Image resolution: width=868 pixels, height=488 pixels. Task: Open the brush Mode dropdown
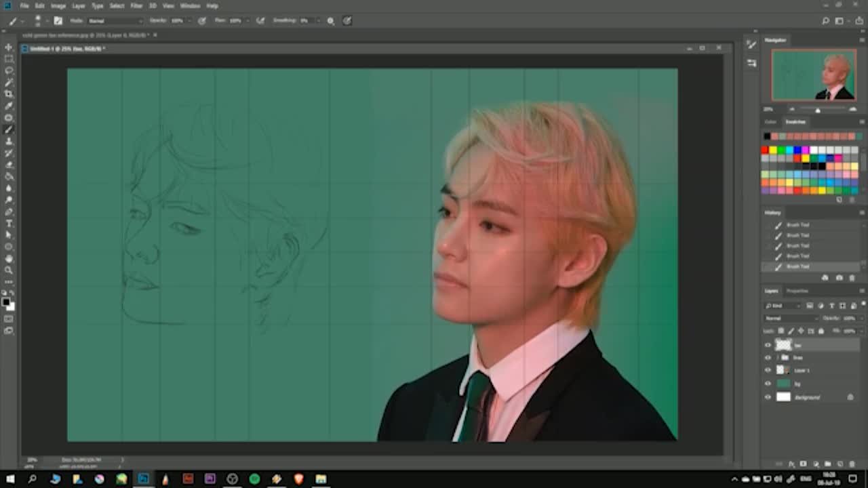coord(115,21)
